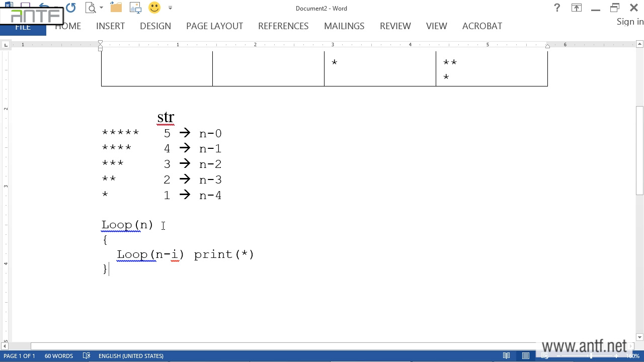Viewport: 644px width, 362px height.
Task: Switch to Print Layout view
Action: point(525,356)
